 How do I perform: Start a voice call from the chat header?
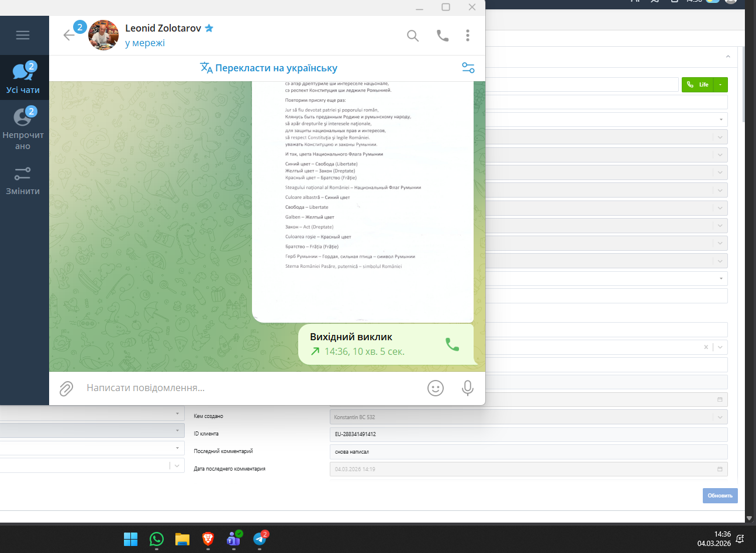point(443,36)
